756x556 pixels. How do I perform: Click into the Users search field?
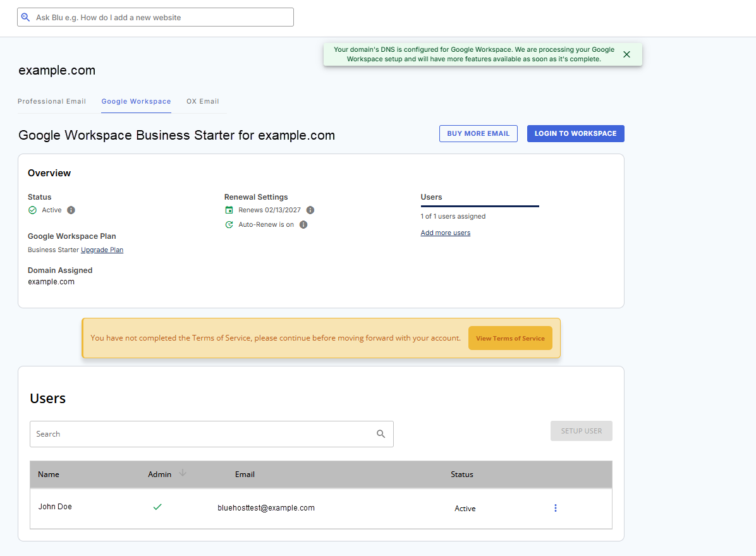click(x=212, y=434)
